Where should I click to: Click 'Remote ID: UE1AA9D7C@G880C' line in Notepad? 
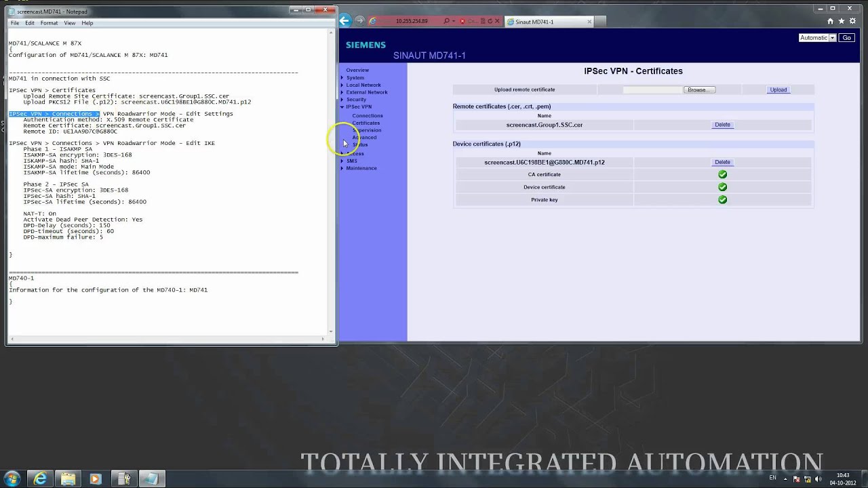point(70,131)
